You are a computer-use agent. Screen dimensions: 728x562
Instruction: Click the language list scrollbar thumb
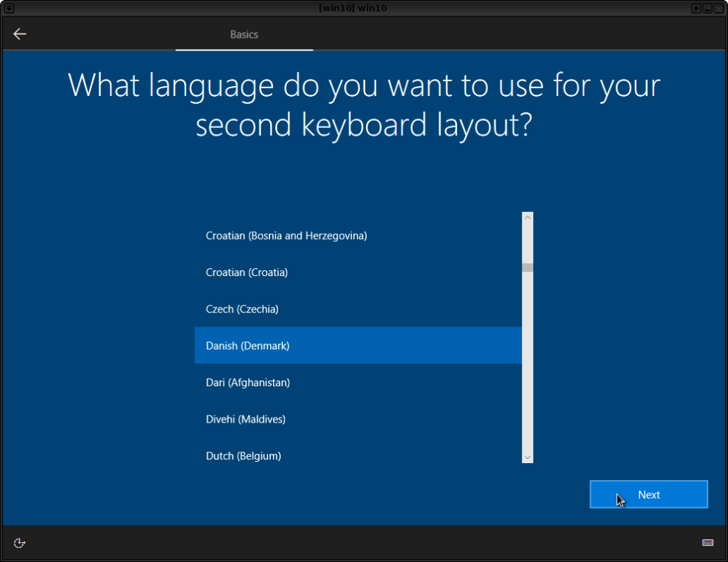(528, 267)
